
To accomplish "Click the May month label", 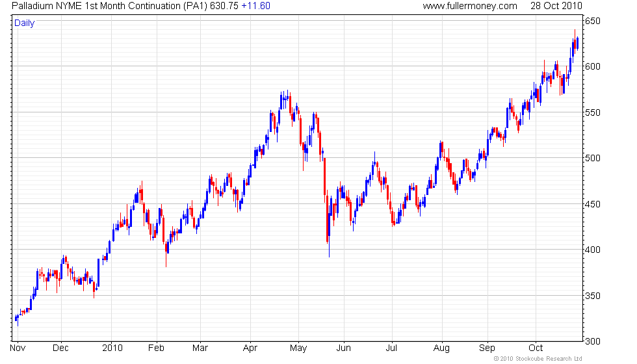I will 298,348.
